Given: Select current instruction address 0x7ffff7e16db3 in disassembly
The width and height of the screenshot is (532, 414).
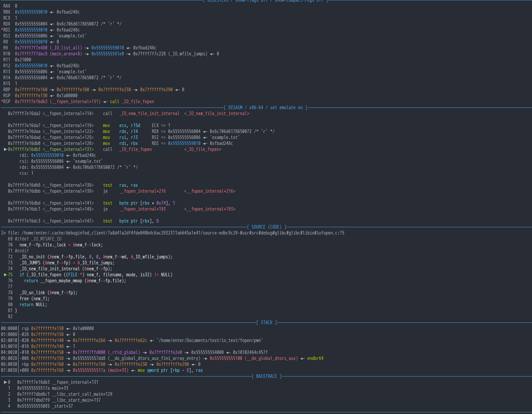Looking at the screenshot, I should (24, 149).
